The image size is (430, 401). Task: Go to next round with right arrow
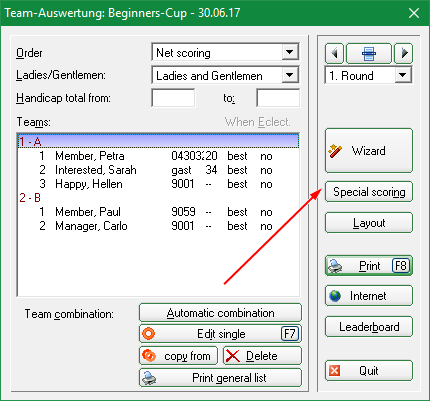point(404,53)
